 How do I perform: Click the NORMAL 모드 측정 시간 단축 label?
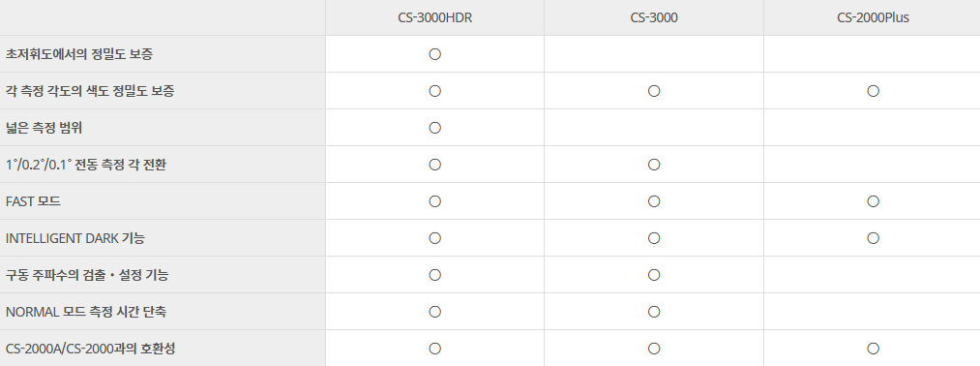(x=86, y=312)
